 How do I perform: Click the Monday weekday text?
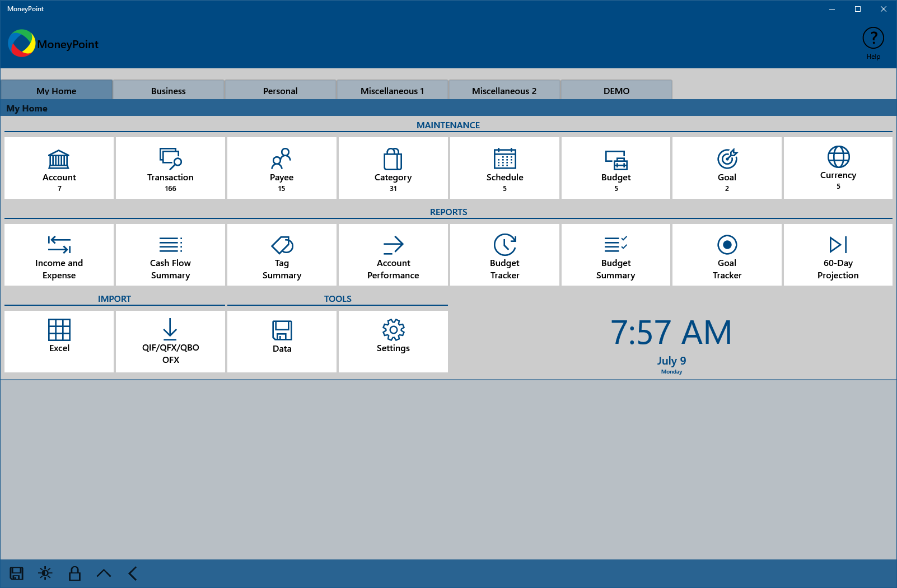point(671,372)
